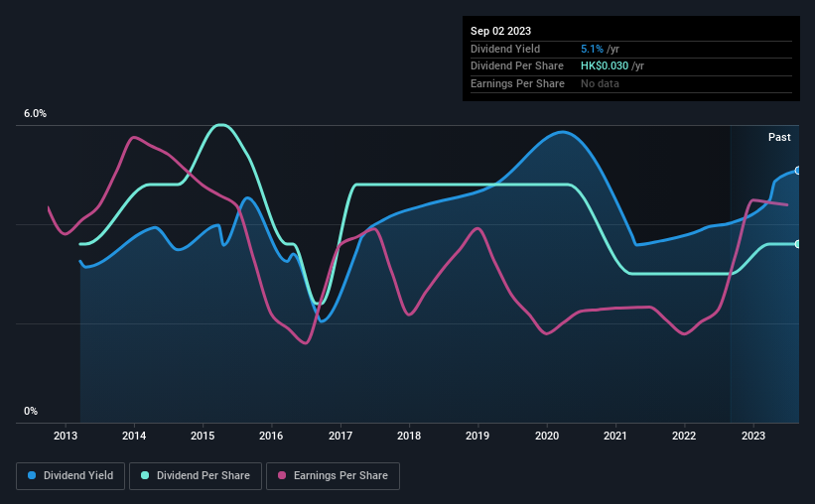The image size is (815, 504).
Task: Click the tooltip 'Earnings Per Share' row label
Action: (x=517, y=83)
